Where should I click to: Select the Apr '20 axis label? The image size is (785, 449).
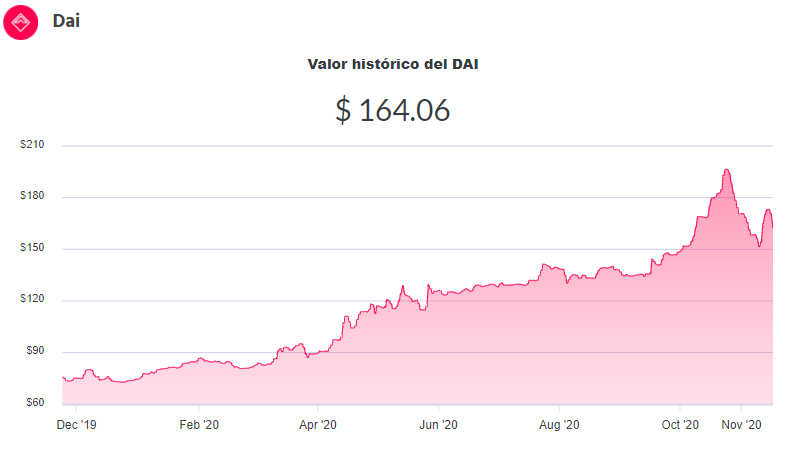point(318,425)
